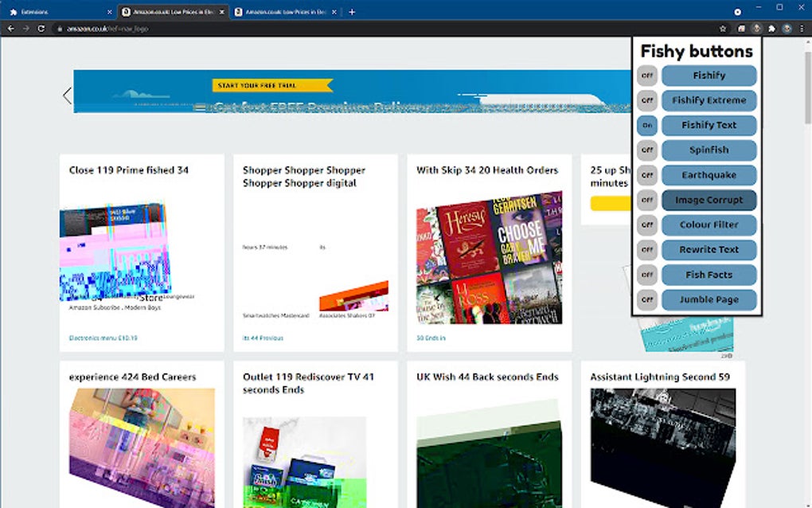812x508 pixels.
Task: Turn off the Fishify Text toggle
Action: [646, 125]
